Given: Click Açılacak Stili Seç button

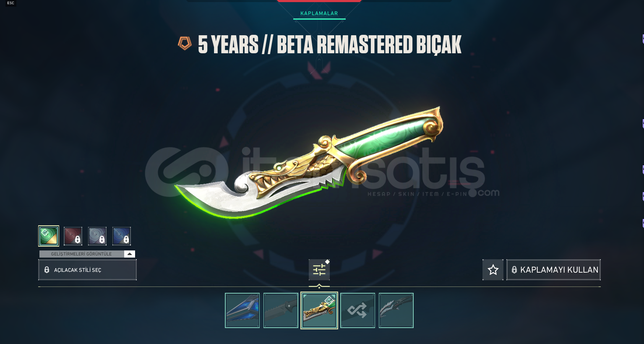Looking at the screenshot, I should [x=87, y=270].
